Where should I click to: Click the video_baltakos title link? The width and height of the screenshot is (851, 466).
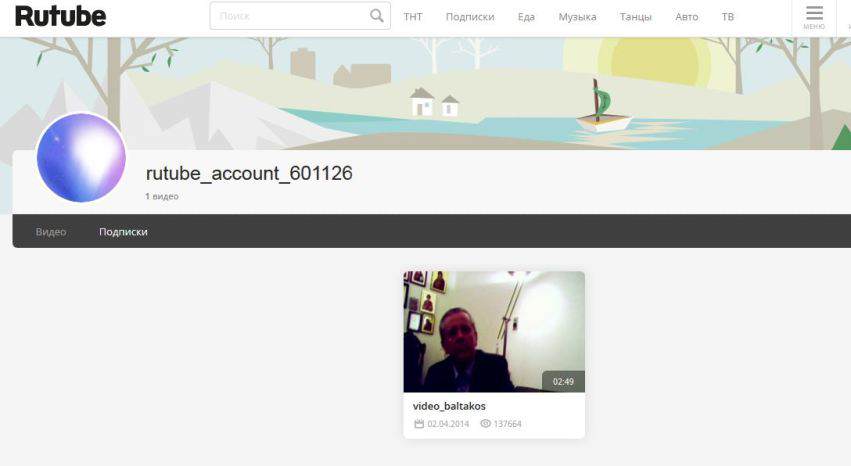coord(449,406)
